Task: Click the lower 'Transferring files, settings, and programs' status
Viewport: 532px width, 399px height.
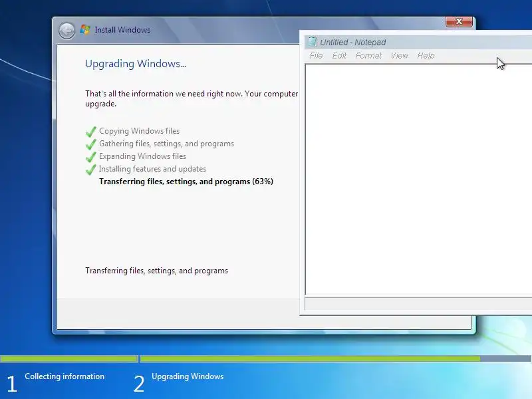Action: pyautogui.click(x=156, y=271)
